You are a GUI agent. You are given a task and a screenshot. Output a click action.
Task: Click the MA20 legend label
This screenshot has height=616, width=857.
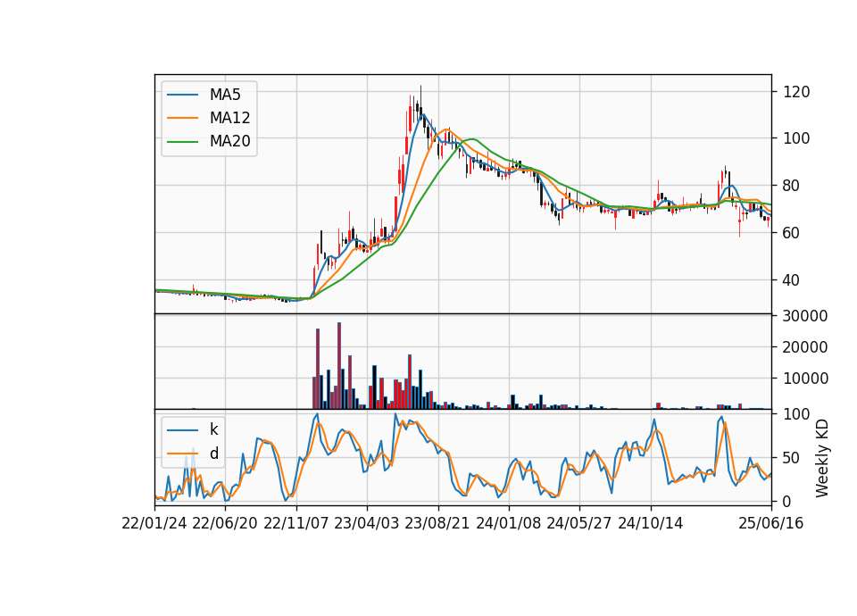tap(229, 142)
